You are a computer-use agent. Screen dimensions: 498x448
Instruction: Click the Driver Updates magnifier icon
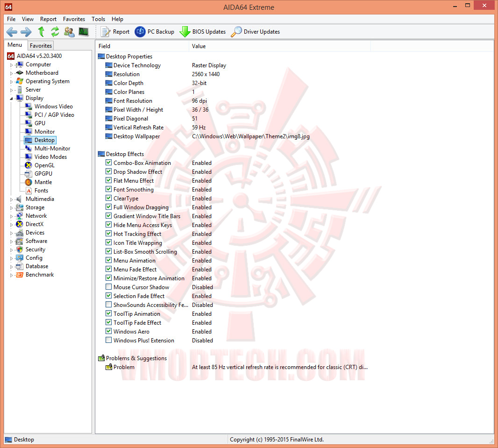point(236,32)
